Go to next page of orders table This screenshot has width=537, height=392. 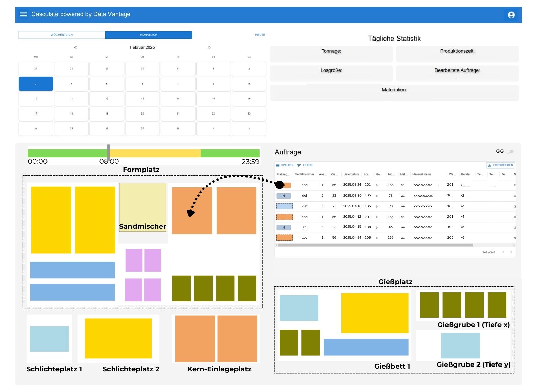(511, 252)
